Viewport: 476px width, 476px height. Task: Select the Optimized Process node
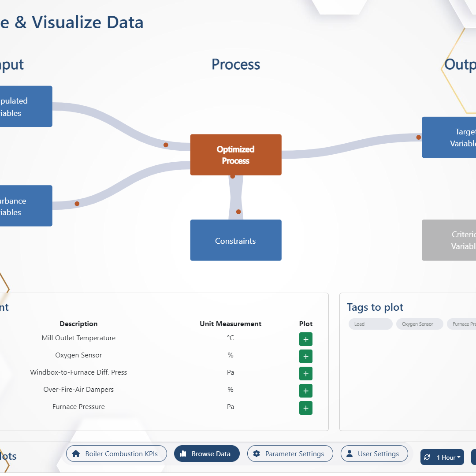pos(235,155)
